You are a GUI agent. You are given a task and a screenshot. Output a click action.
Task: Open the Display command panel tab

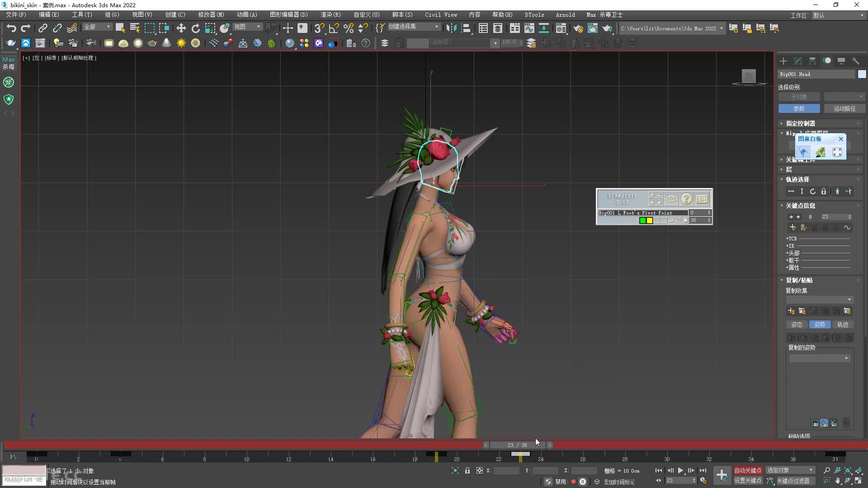(x=841, y=61)
